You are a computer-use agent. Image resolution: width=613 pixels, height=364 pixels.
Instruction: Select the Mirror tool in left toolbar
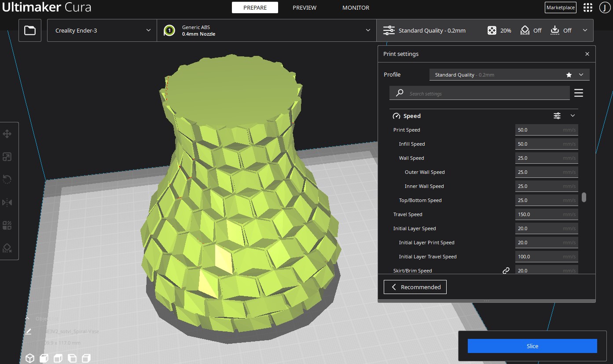coord(7,202)
